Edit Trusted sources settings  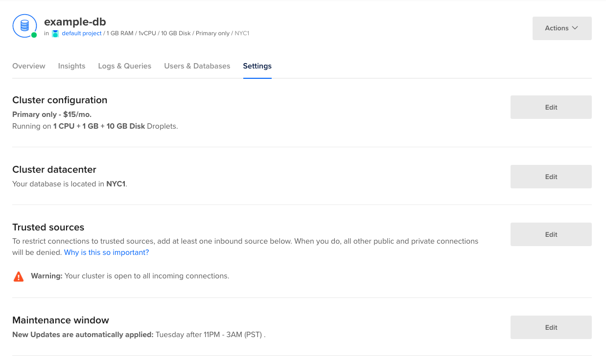[x=551, y=234]
